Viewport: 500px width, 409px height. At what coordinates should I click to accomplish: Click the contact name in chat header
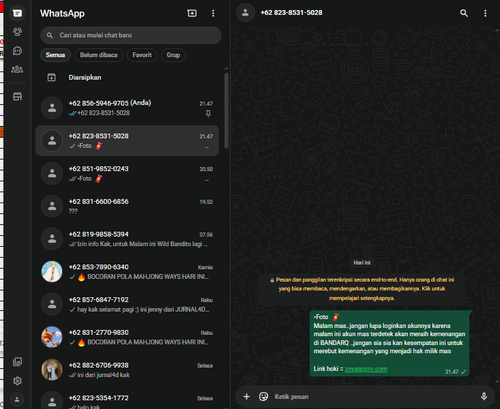291,13
